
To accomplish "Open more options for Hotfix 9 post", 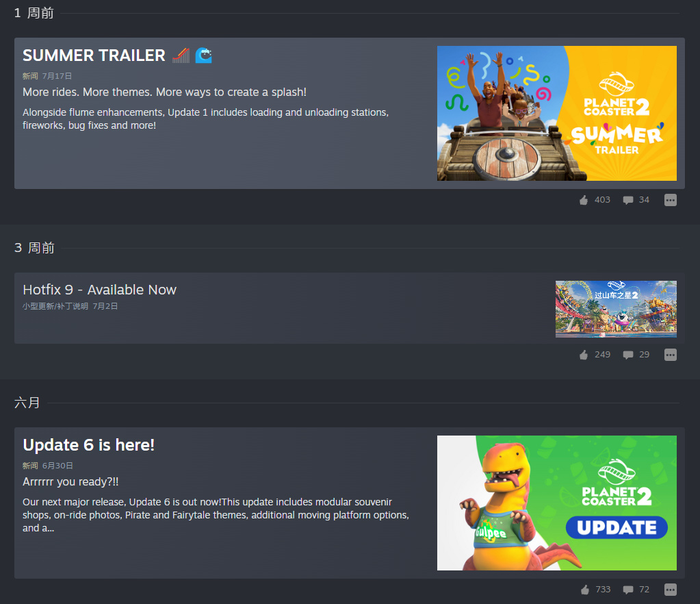I will (670, 355).
